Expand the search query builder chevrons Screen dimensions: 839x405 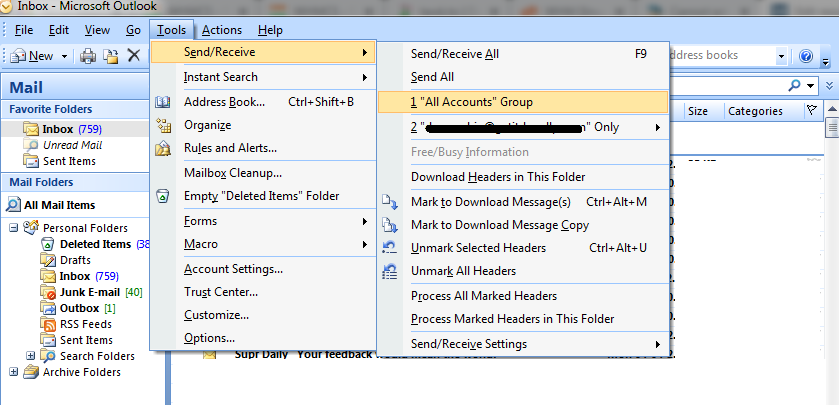click(829, 86)
